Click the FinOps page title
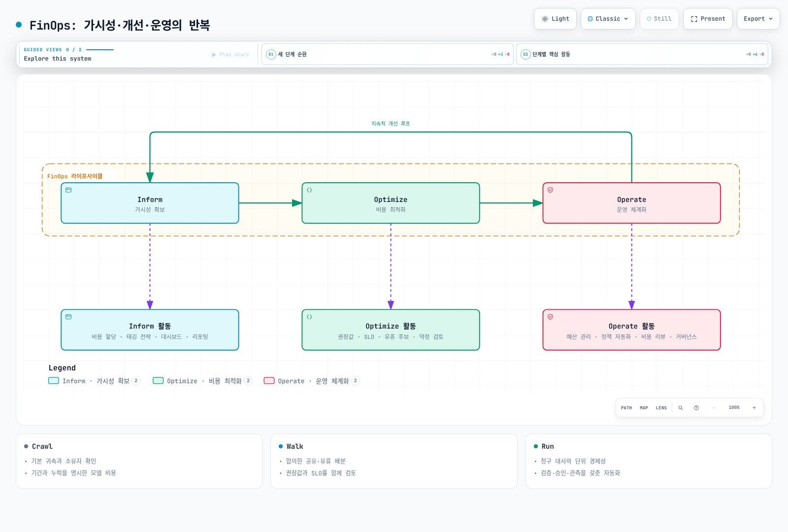 pos(120,25)
